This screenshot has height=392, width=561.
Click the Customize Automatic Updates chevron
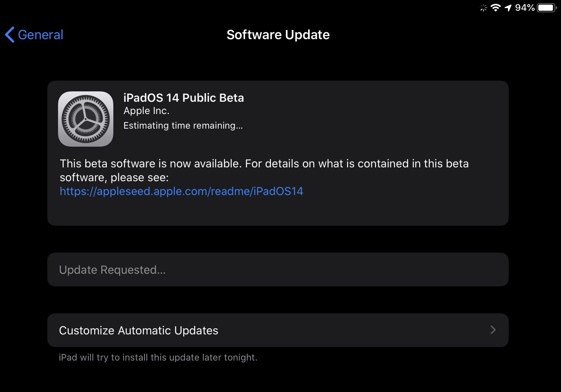point(493,330)
